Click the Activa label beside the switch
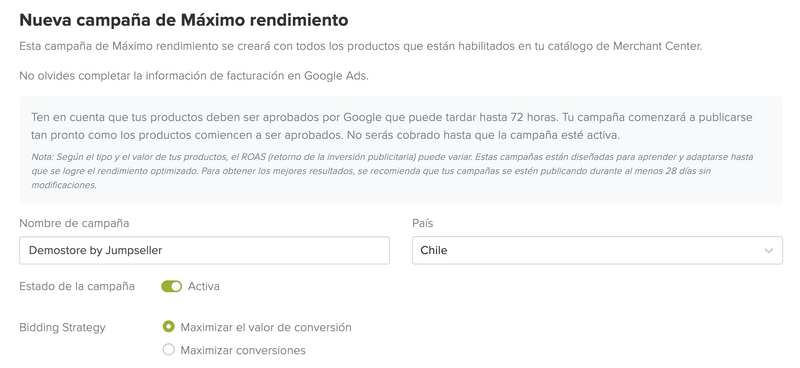The height and width of the screenshot is (368, 800). click(x=204, y=286)
